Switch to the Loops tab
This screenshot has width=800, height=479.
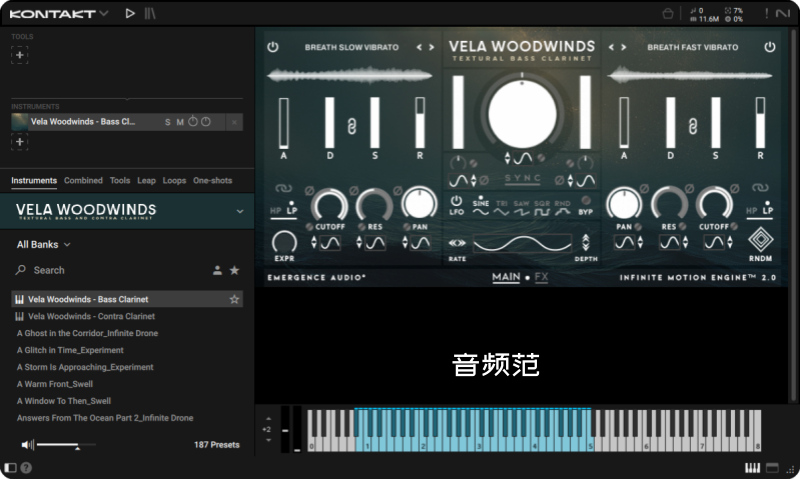tap(174, 181)
